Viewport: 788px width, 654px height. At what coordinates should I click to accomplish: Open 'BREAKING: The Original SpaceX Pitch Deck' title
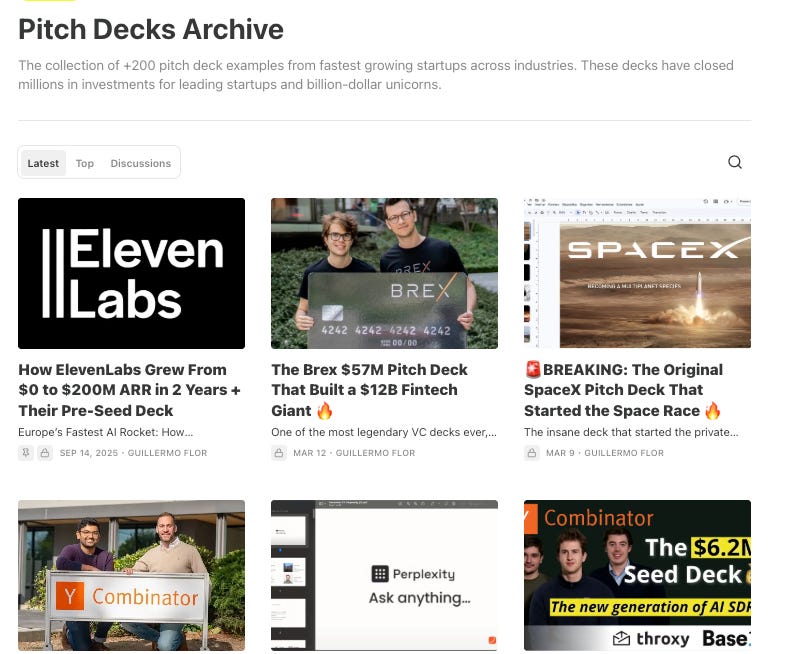point(624,390)
